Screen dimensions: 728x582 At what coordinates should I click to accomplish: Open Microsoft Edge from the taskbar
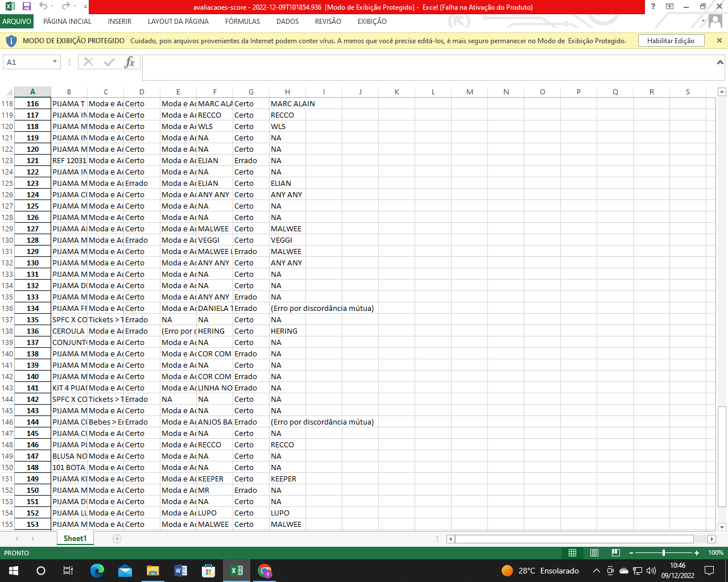point(97,571)
